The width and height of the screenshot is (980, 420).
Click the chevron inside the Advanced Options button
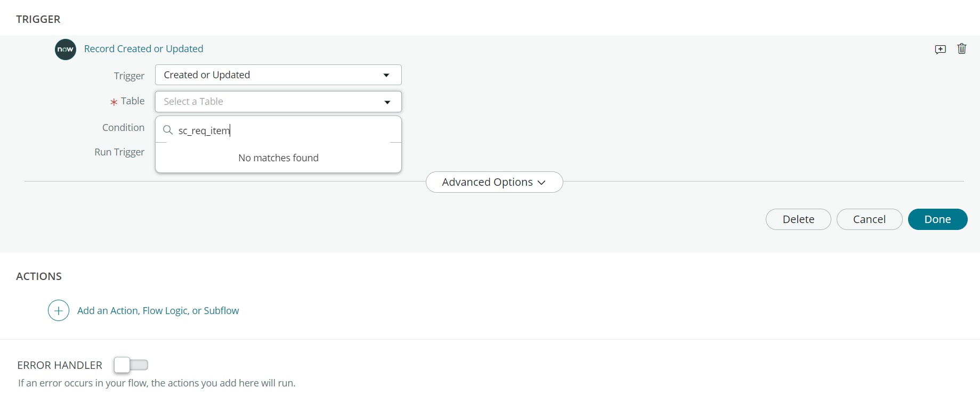click(x=541, y=182)
